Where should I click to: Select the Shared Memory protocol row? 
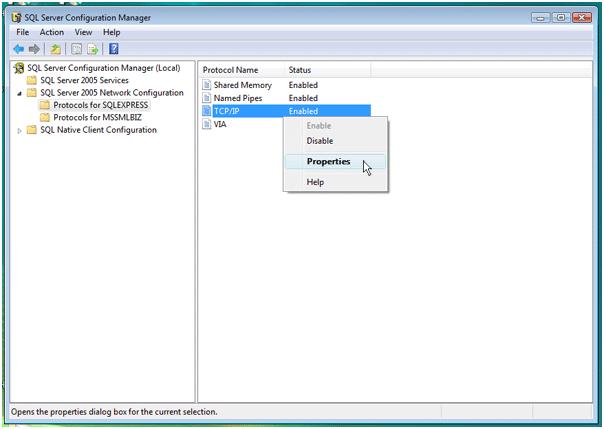[x=285, y=85]
